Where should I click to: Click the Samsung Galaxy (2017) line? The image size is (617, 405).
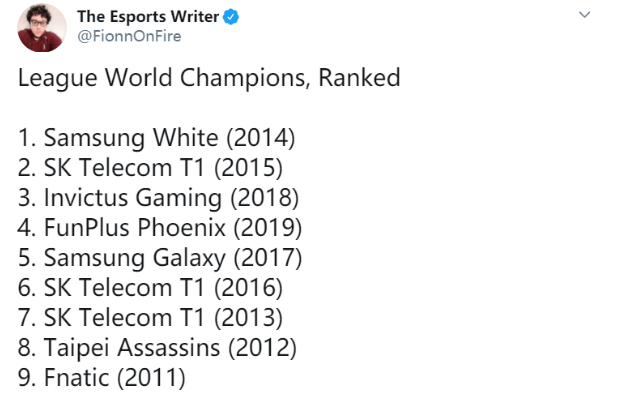pyautogui.click(x=160, y=258)
